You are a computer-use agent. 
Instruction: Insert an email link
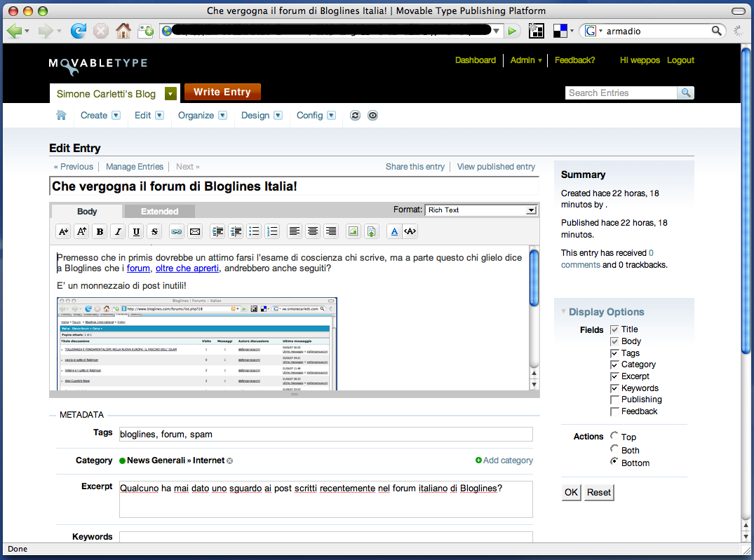(x=195, y=231)
